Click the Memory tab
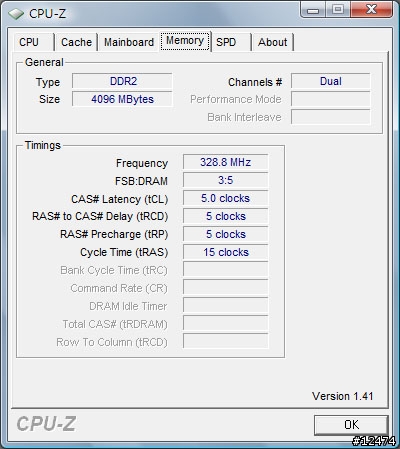 pos(185,41)
